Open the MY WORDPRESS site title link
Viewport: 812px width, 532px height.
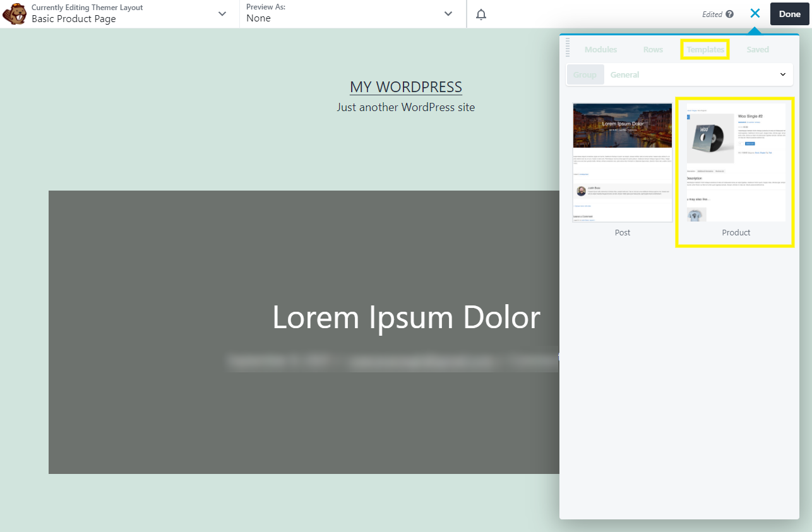406,86
